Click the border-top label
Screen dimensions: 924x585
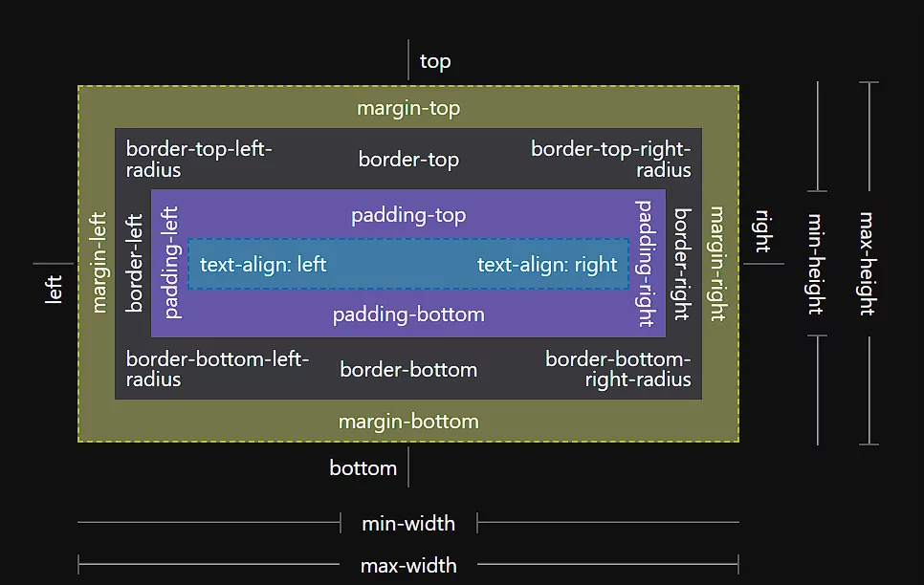pyautogui.click(x=408, y=160)
